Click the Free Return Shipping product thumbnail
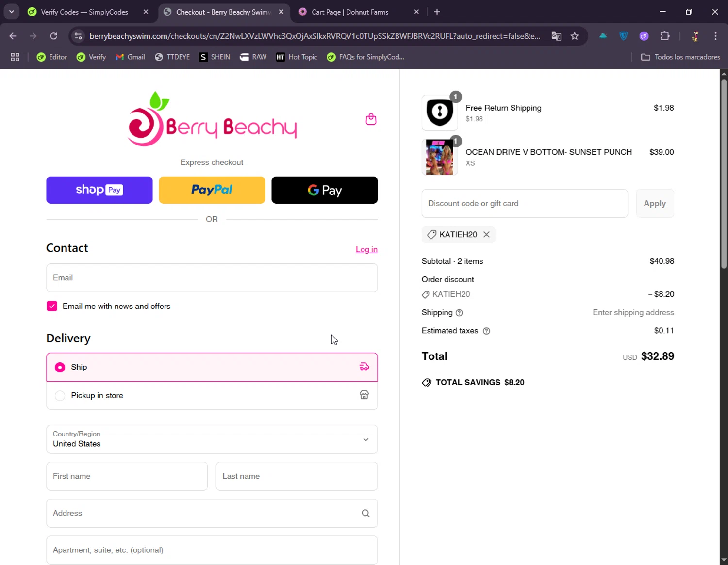 tap(440, 113)
